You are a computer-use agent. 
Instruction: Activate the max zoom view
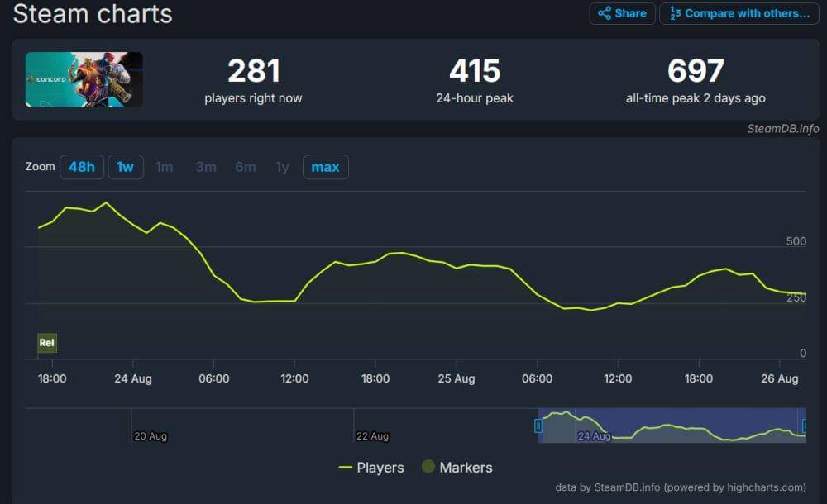325,167
